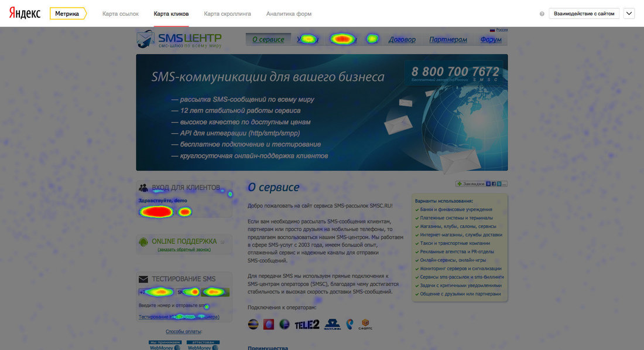Select the О сервисе menu item
Viewport: 644px width, 350px height.
[268, 40]
